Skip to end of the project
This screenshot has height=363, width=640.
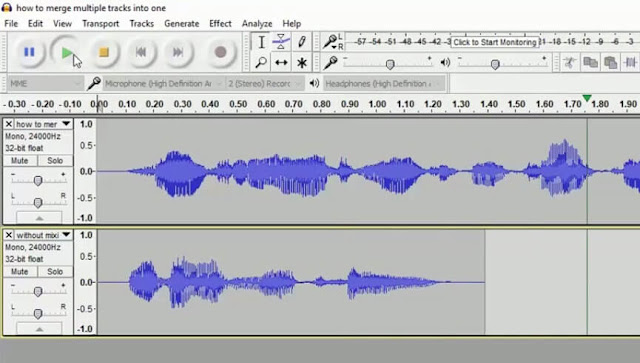point(178,52)
